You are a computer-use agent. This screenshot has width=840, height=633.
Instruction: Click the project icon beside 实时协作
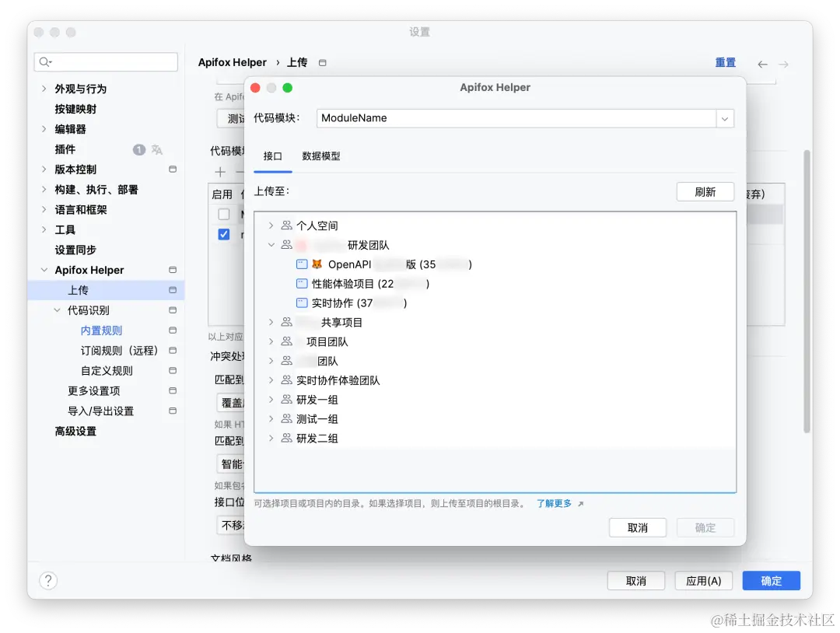300,303
